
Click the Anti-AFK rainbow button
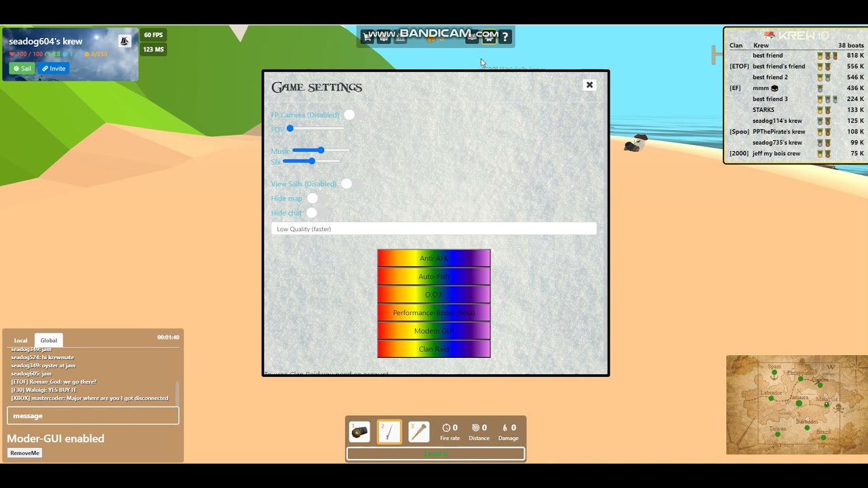pos(434,258)
